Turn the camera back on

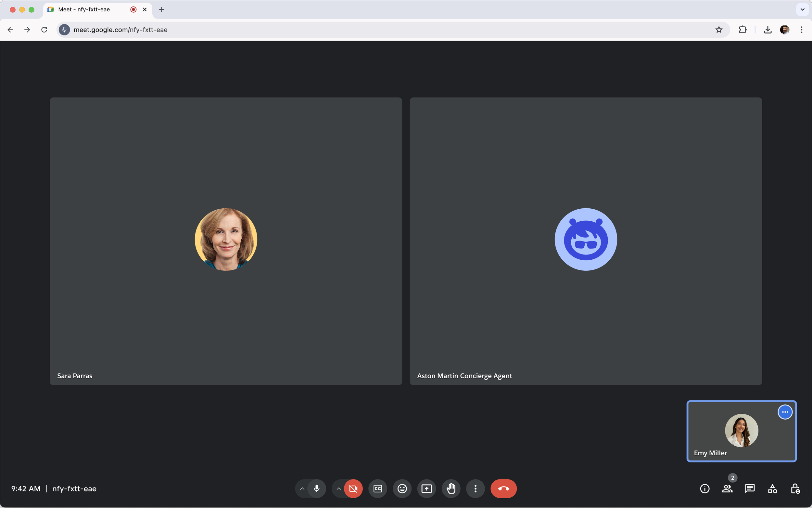(x=353, y=488)
